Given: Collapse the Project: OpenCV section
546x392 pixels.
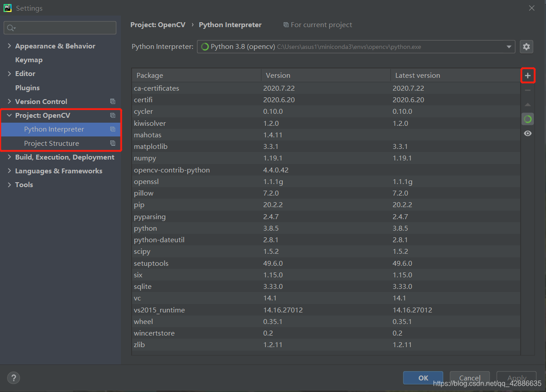Looking at the screenshot, I should tap(9, 116).
